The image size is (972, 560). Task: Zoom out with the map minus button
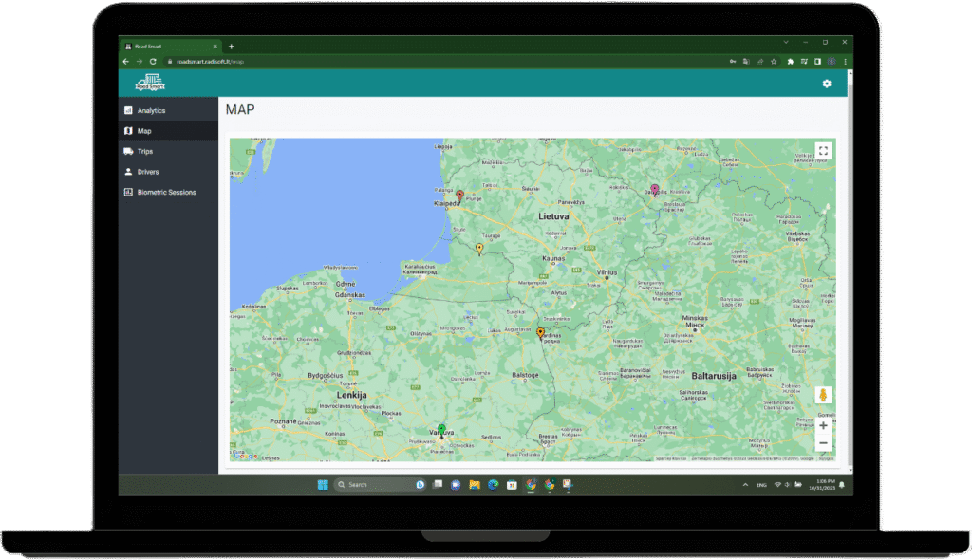[x=823, y=443]
